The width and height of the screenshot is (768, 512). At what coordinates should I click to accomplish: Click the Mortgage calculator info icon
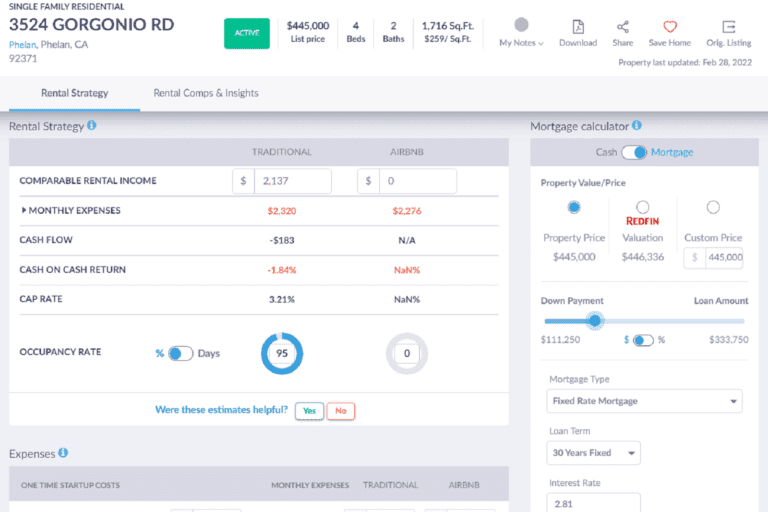pyautogui.click(x=636, y=126)
